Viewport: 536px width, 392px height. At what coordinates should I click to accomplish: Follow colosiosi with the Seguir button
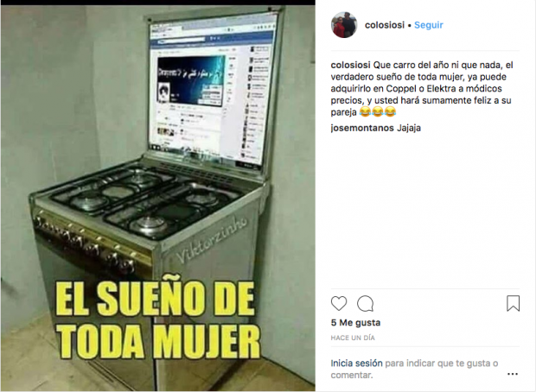429,25
